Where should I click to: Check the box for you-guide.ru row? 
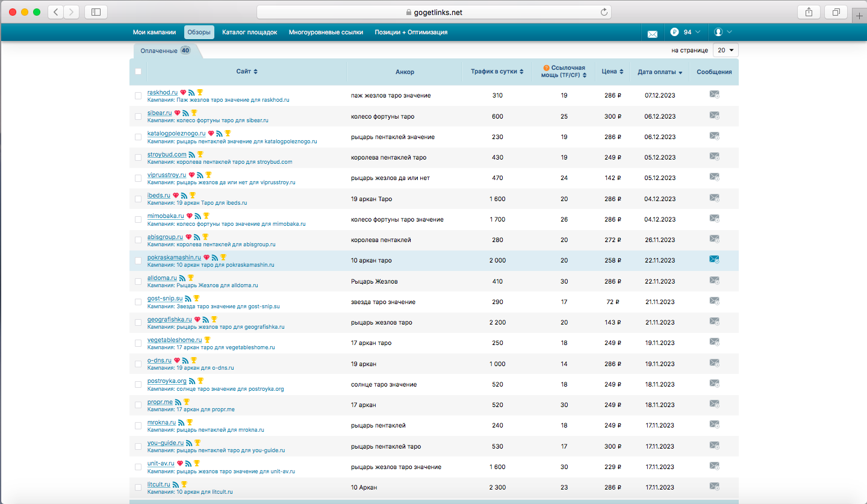(138, 446)
